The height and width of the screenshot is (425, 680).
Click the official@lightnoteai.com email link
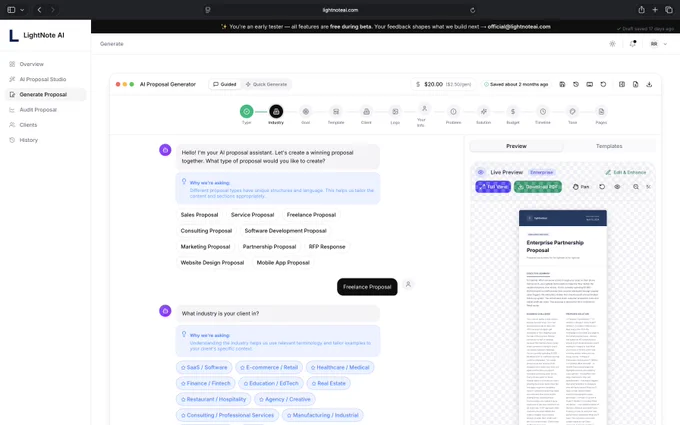click(x=519, y=26)
